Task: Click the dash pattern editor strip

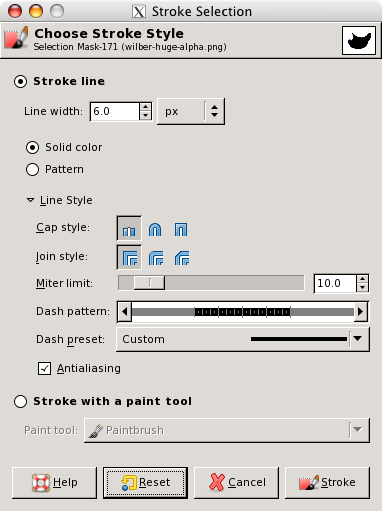Action: click(243, 312)
